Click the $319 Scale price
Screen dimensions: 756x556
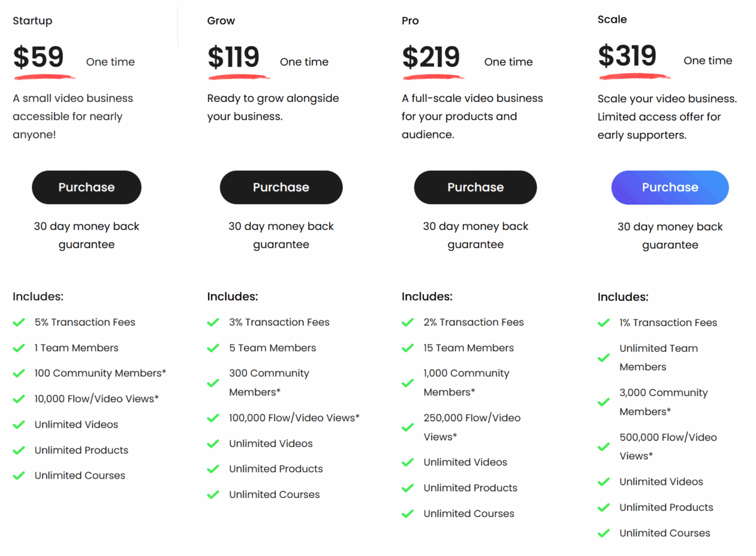(627, 56)
